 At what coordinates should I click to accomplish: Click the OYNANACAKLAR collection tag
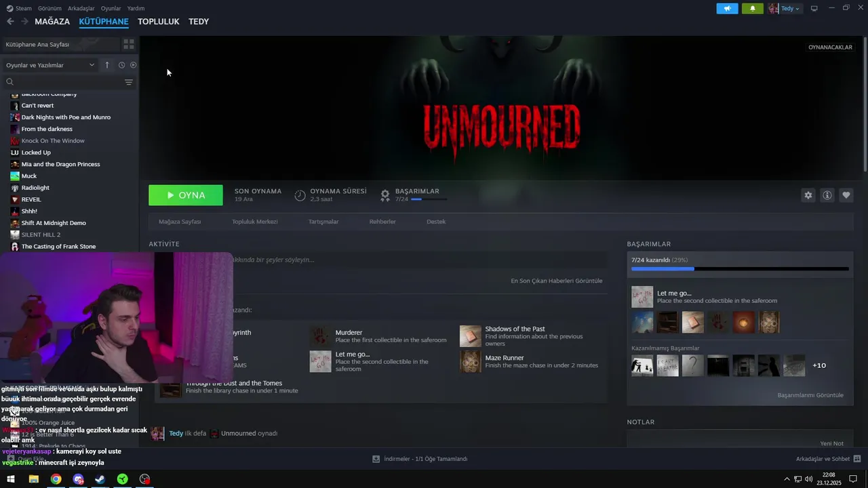(830, 47)
